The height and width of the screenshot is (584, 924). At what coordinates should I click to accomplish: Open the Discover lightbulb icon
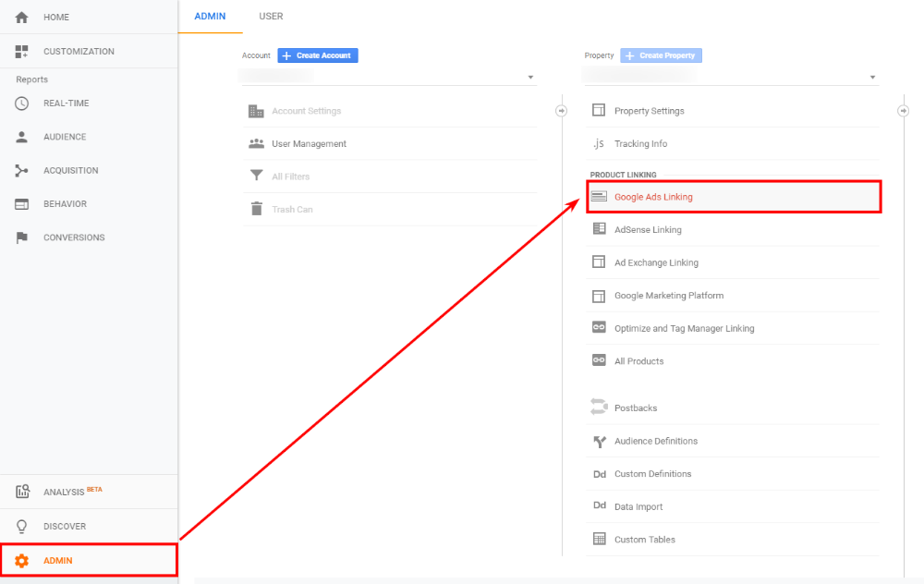click(x=22, y=527)
